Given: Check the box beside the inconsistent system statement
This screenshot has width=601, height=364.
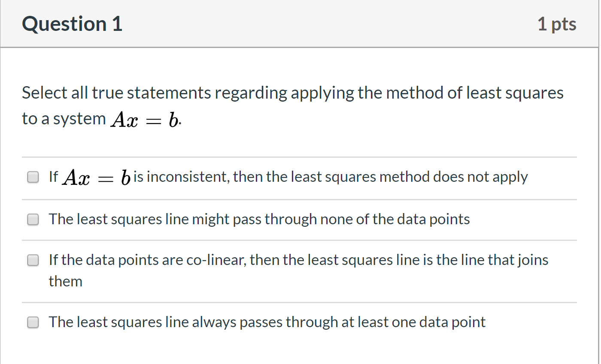Looking at the screenshot, I should click(33, 177).
